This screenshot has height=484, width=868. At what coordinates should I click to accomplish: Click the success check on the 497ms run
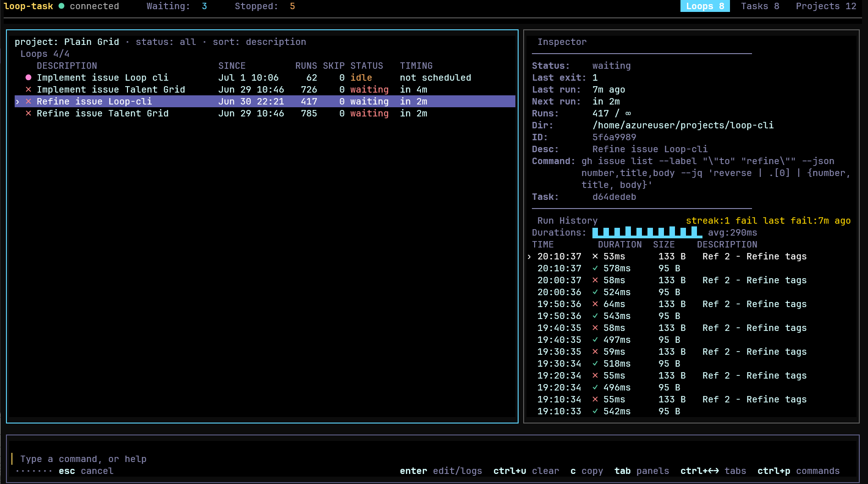point(595,340)
